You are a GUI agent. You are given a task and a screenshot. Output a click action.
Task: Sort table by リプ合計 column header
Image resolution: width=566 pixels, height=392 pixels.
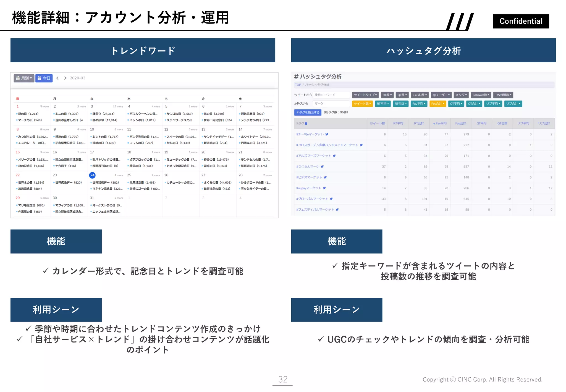tap(544, 123)
